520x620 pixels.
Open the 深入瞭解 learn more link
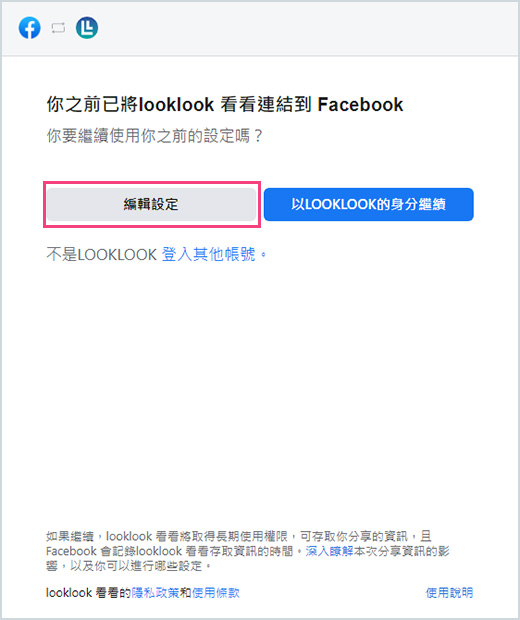[x=329, y=551]
